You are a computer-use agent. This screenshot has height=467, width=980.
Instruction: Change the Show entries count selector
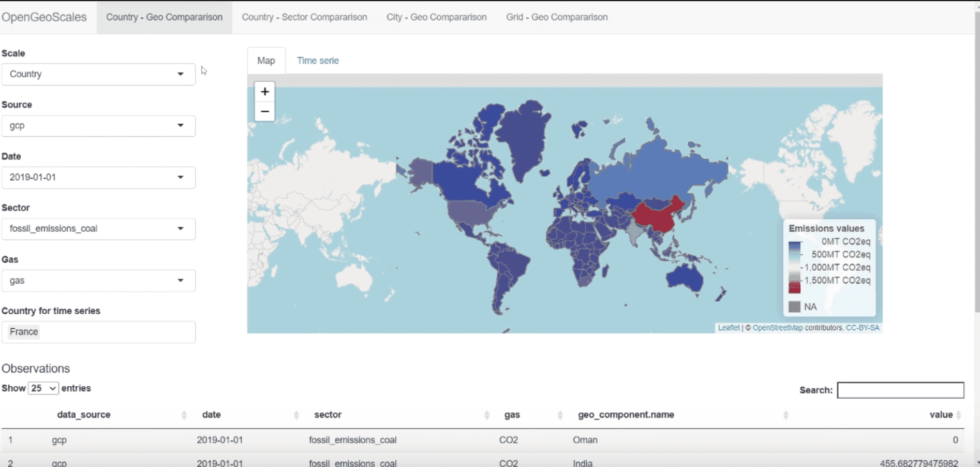pyautogui.click(x=43, y=388)
